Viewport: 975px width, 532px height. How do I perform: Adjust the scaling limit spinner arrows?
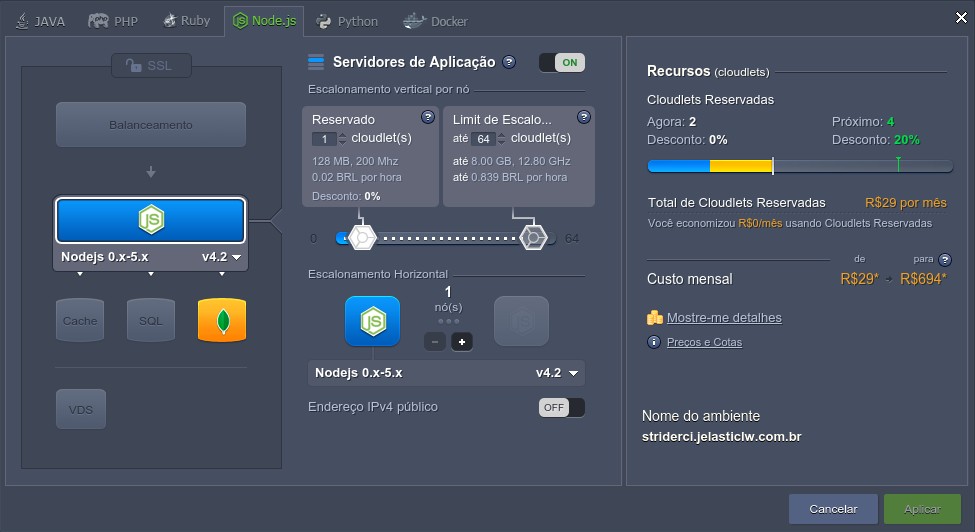click(x=501, y=139)
